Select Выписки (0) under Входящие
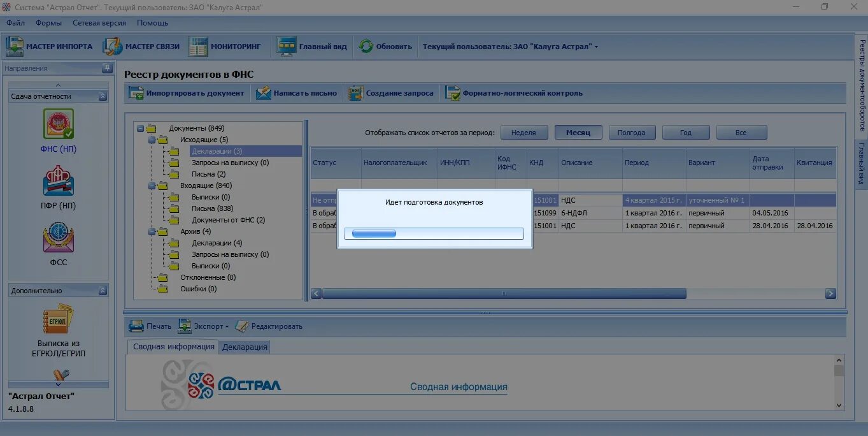The width and height of the screenshot is (868, 436). click(x=211, y=197)
